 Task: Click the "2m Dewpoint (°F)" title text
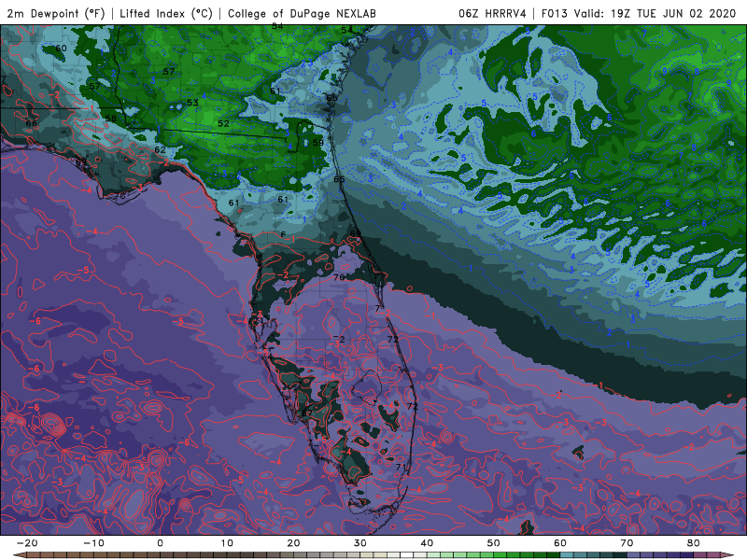pos(55,13)
